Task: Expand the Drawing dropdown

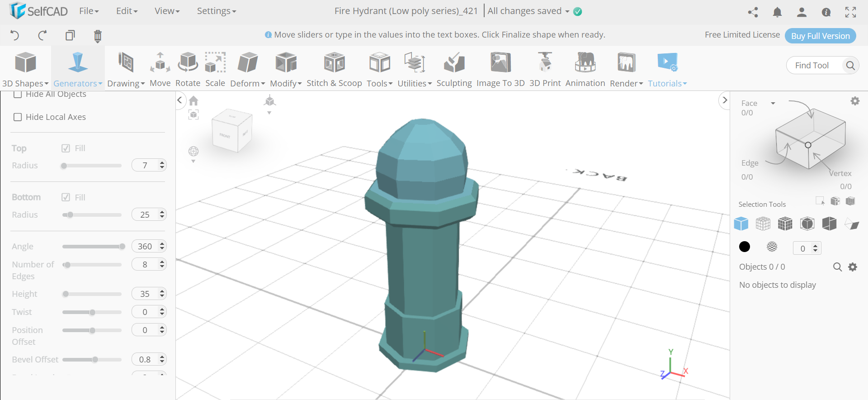Action: (x=126, y=83)
